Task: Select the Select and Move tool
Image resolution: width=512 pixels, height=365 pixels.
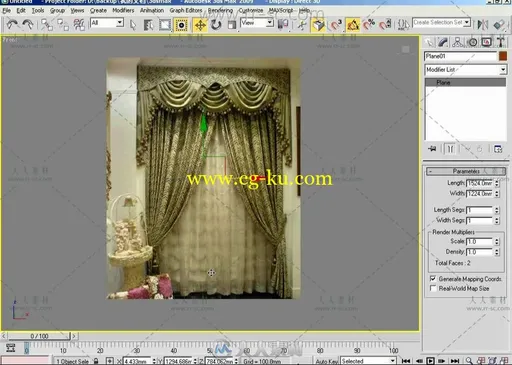Action: (200, 25)
